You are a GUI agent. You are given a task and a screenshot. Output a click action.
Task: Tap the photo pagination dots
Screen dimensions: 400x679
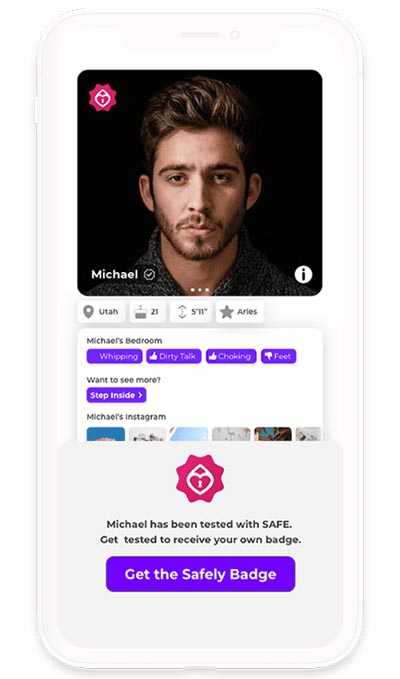click(x=200, y=290)
